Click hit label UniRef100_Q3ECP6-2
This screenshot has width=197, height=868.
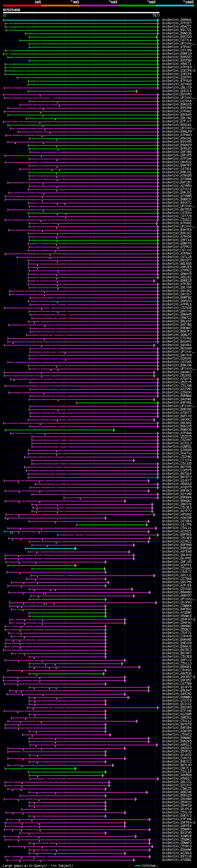(179, 71)
